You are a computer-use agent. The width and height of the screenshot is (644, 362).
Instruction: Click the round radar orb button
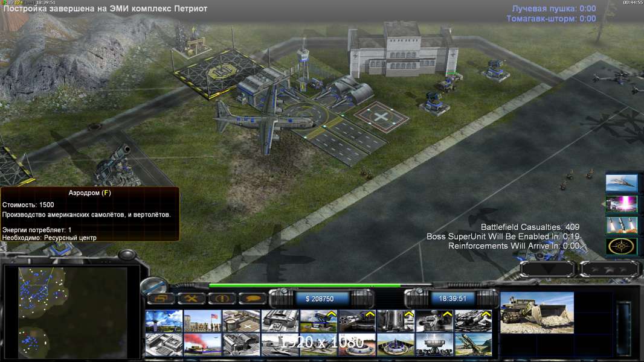point(154,285)
